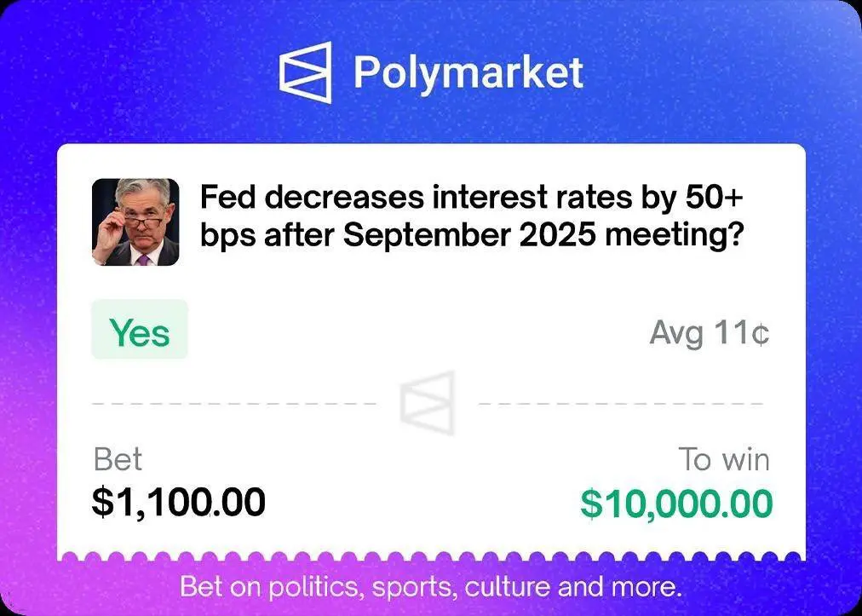The height and width of the screenshot is (616, 862).
Task: Click the dashed divider right of watermark
Action: pos(621,404)
